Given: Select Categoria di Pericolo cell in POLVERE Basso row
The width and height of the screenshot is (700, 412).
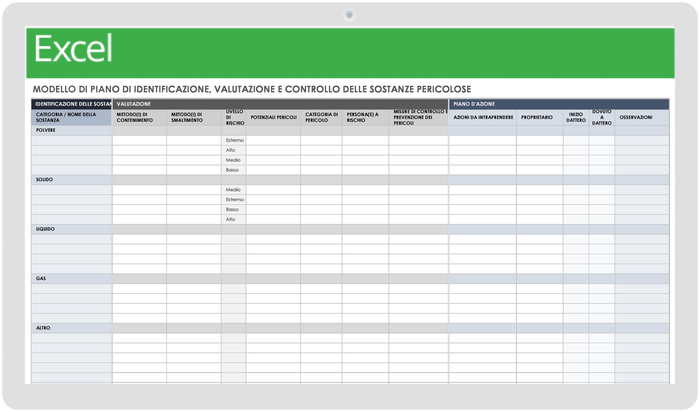Looking at the screenshot, I should (321, 170).
